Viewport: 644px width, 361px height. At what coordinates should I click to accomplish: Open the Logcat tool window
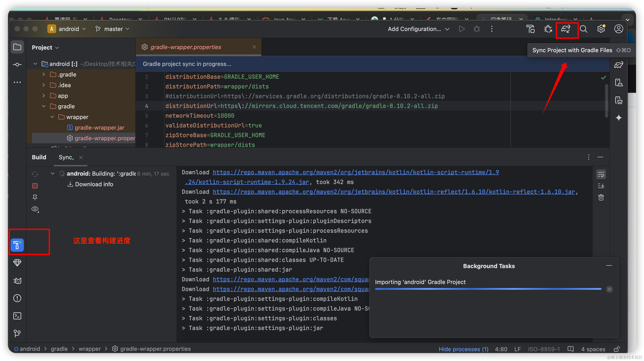point(17,280)
